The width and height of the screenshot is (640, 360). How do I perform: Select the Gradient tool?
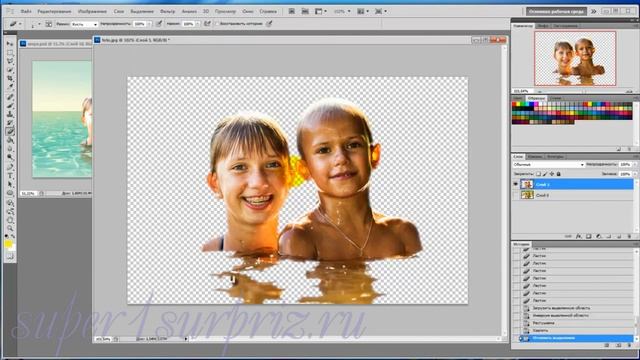coord(10,140)
